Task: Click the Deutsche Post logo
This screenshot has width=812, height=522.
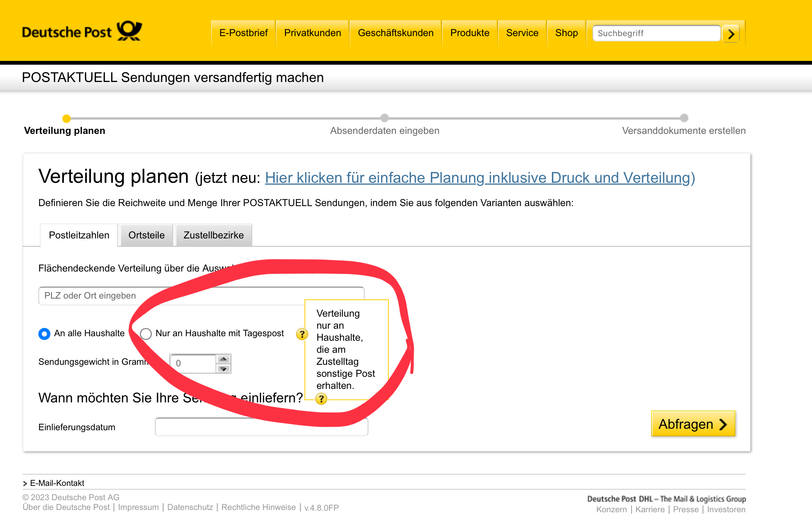Action: pyautogui.click(x=82, y=31)
